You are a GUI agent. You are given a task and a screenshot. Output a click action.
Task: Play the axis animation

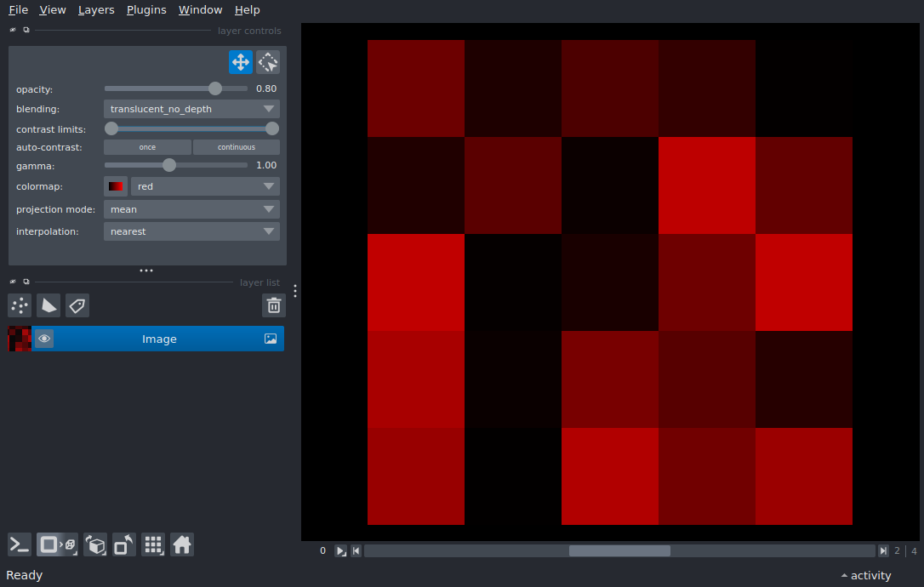click(340, 551)
